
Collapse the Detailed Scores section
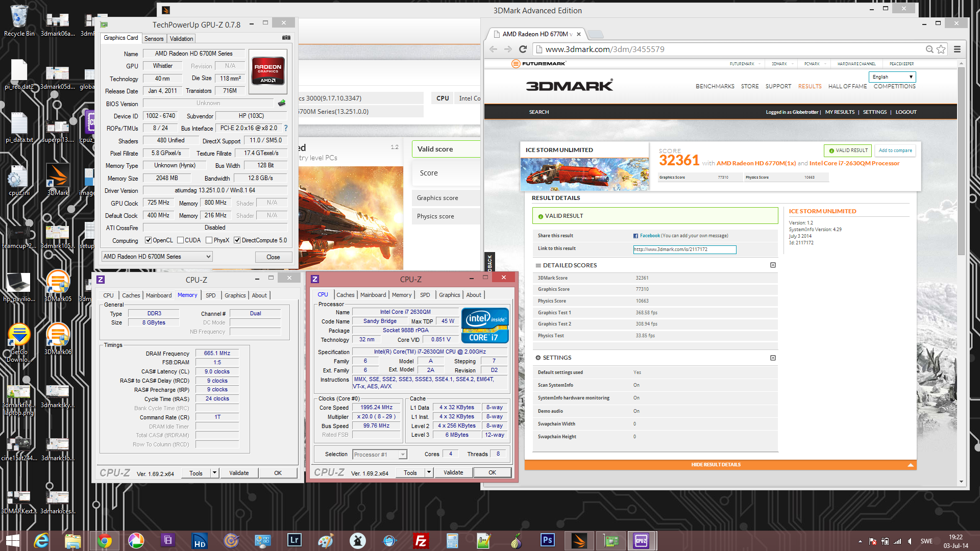(x=773, y=265)
